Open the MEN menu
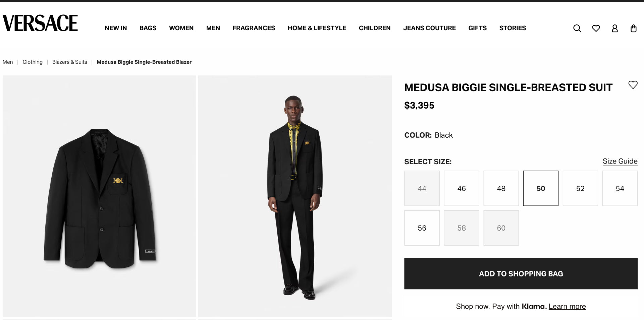The image size is (644, 320). point(213,28)
